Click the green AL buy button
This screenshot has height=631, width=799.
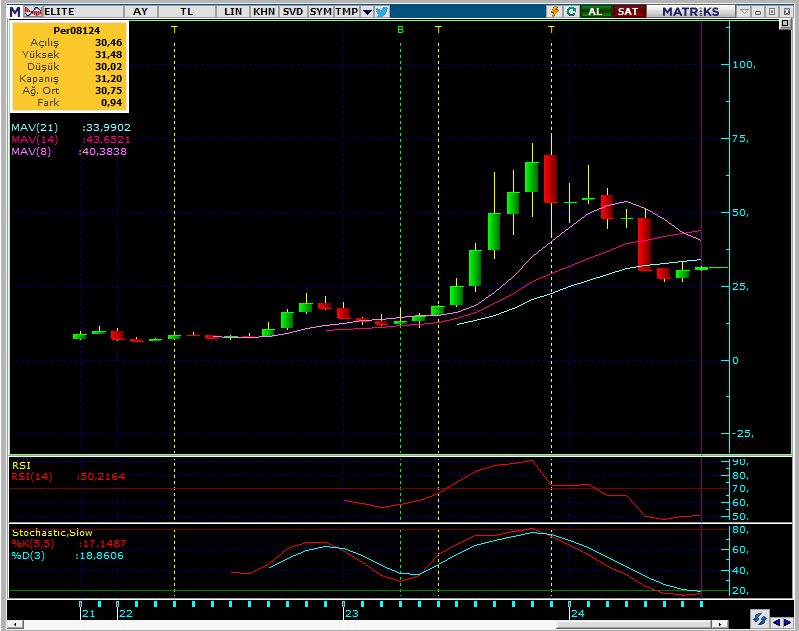point(596,11)
